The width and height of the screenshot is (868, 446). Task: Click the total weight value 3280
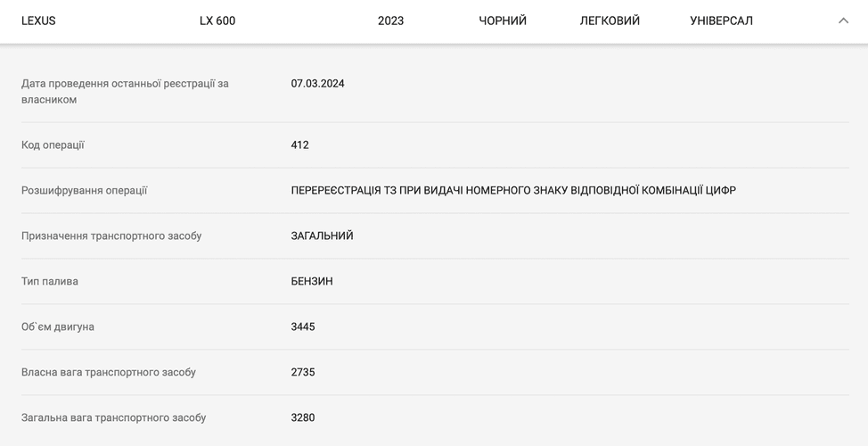[303, 418]
